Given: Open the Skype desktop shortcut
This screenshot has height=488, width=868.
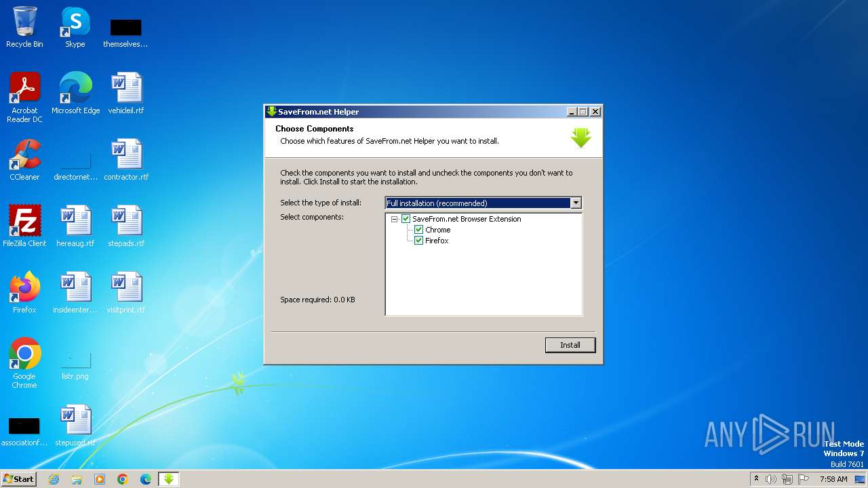Looking at the screenshot, I should click(x=75, y=27).
